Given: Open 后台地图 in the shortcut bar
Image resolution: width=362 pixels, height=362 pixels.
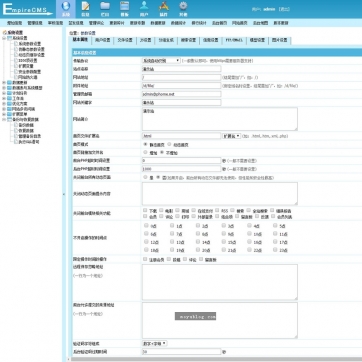Looking at the screenshot, I should [260, 23].
